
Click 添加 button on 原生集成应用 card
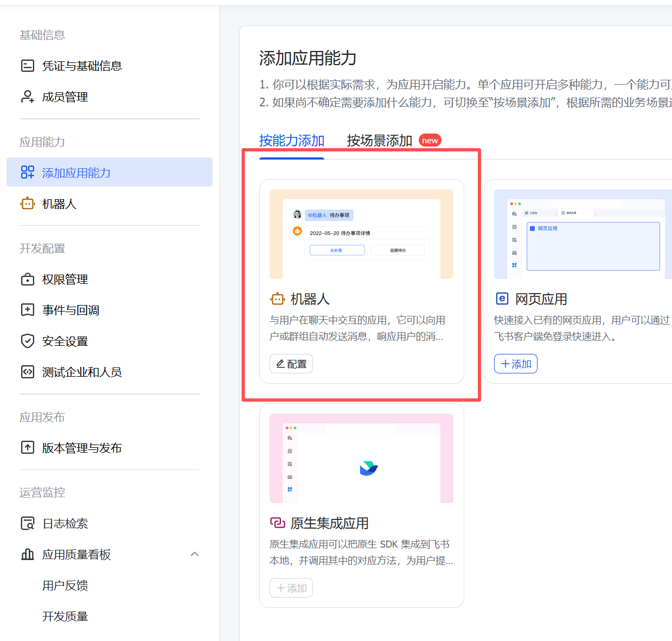291,588
